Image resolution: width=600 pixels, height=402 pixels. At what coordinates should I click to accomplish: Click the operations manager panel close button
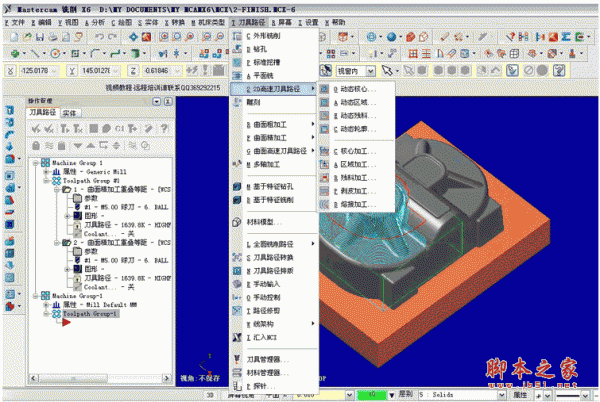(168, 101)
